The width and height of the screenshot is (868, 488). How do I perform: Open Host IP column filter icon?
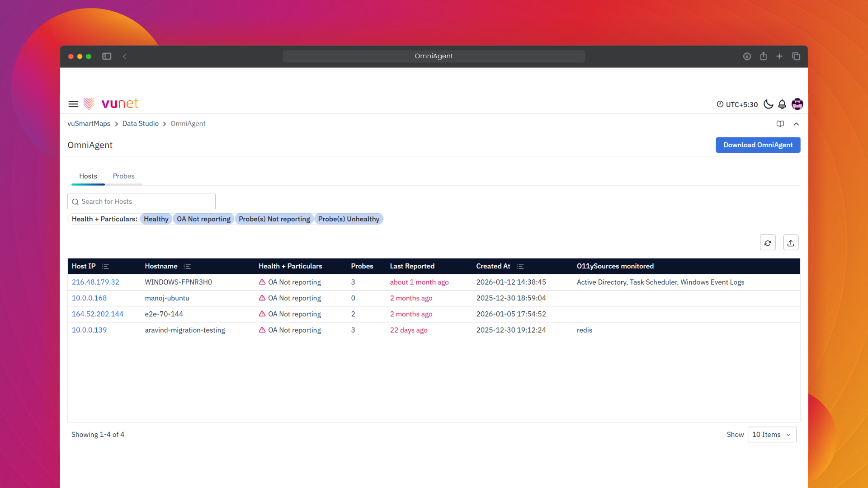click(105, 267)
